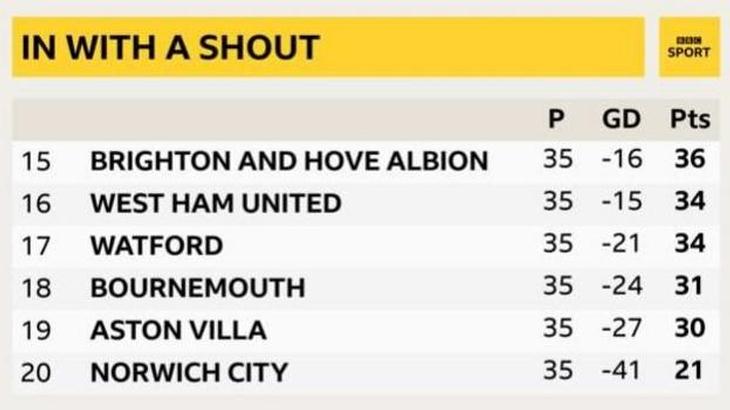Viewport: 730px width, 410px height.
Task: Select the GD column header
Action: (620, 119)
